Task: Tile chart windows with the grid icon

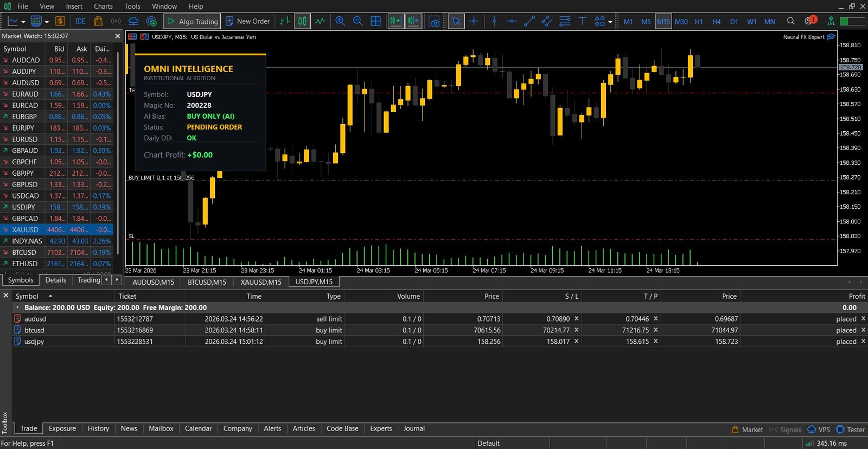Action: point(375,21)
